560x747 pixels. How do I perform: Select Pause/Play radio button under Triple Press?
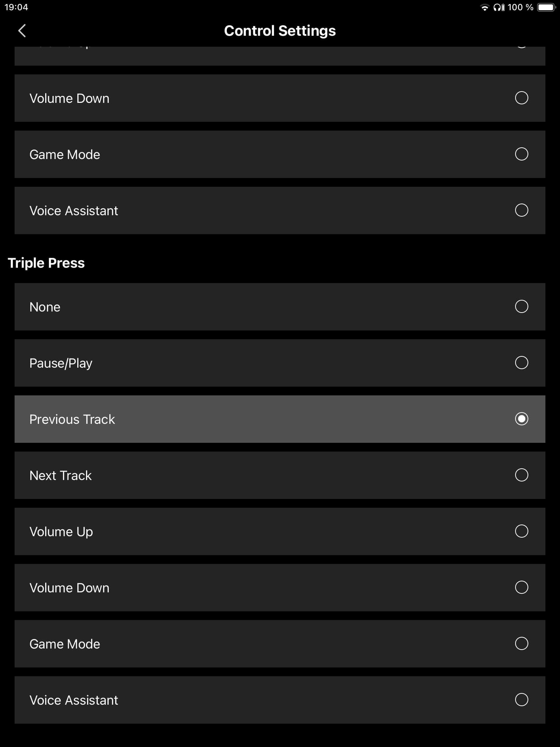[521, 363]
